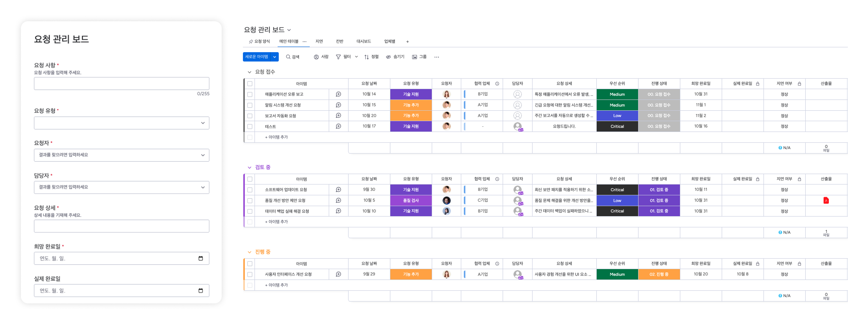Click the plus icon to add a view
This screenshot has width=868, height=325.
408,42
